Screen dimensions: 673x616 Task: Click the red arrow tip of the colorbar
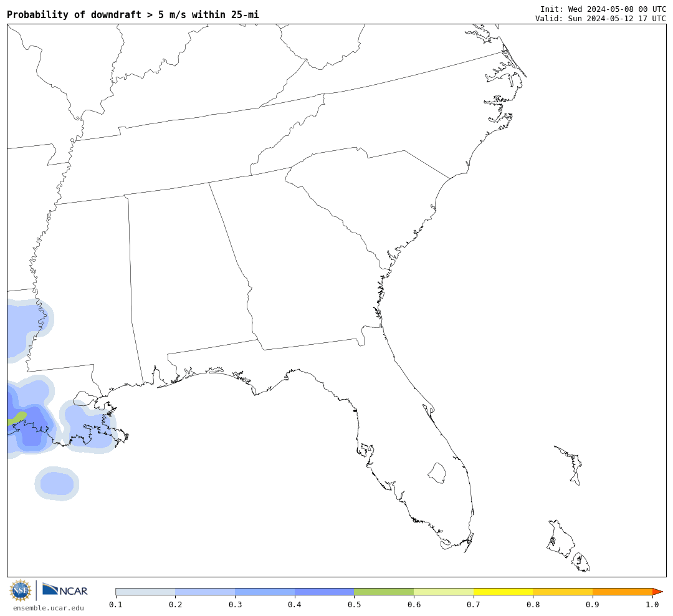click(657, 592)
